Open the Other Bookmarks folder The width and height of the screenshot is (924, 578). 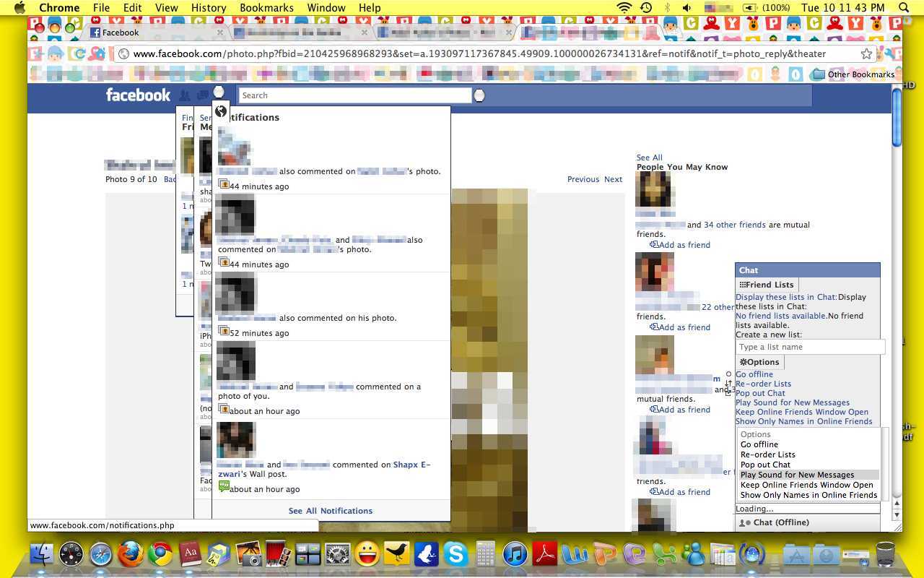[x=853, y=74]
